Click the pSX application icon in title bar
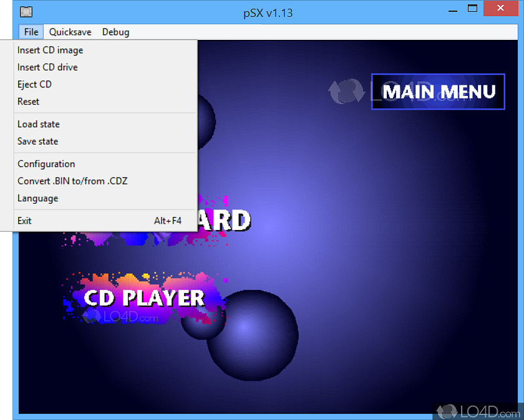This screenshot has width=524, height=420. pos(26,11)
